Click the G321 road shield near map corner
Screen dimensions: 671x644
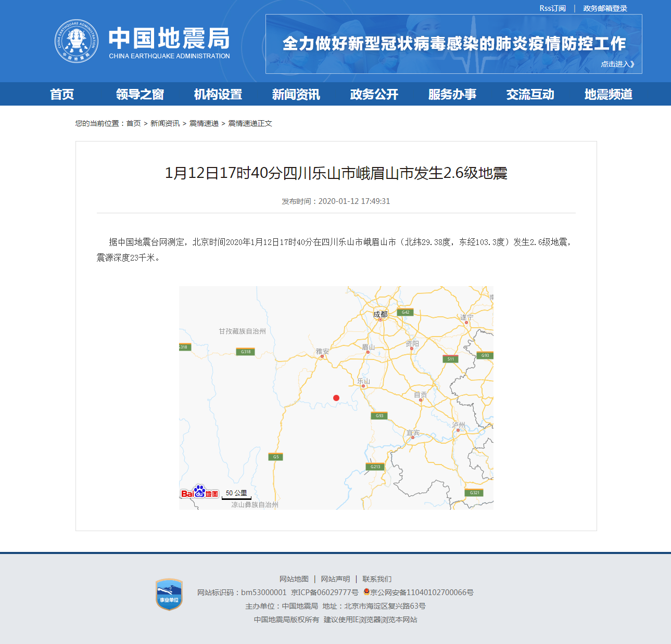(x=474, y=492)
